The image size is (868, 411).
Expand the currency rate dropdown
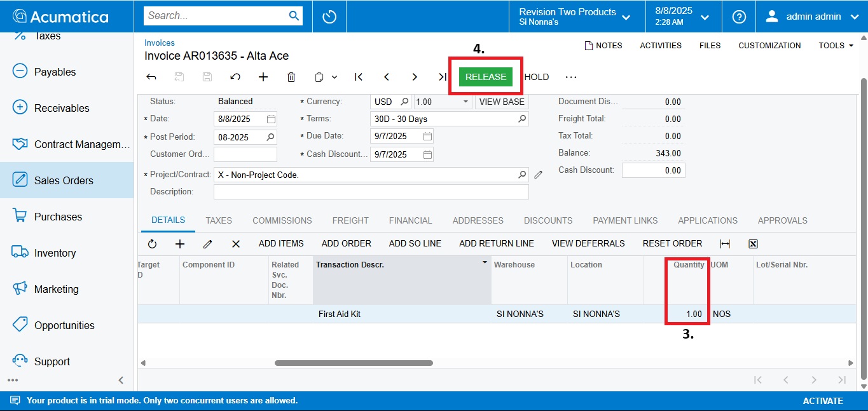(465, 102)
